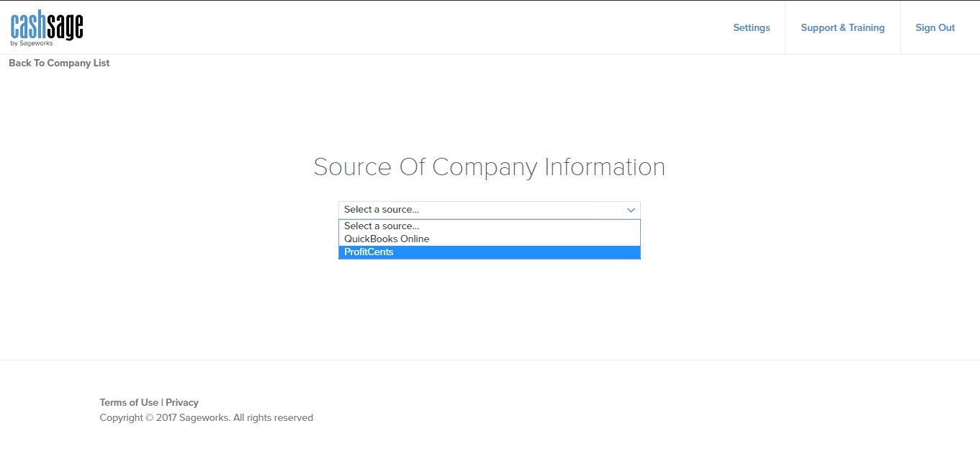The image size is (980, 457).
Task: Collapse the source dropdown via its chevron arrow
Action: coord(631,210)
